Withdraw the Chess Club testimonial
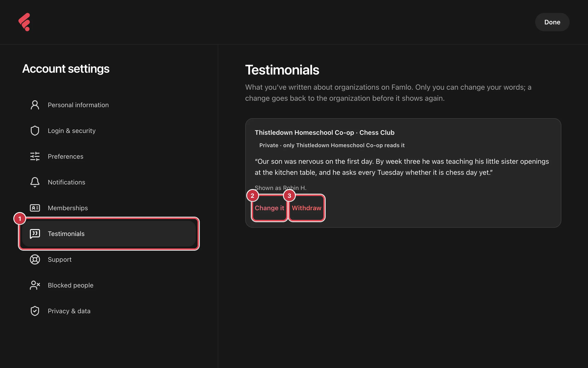 [x=306, y=208]
